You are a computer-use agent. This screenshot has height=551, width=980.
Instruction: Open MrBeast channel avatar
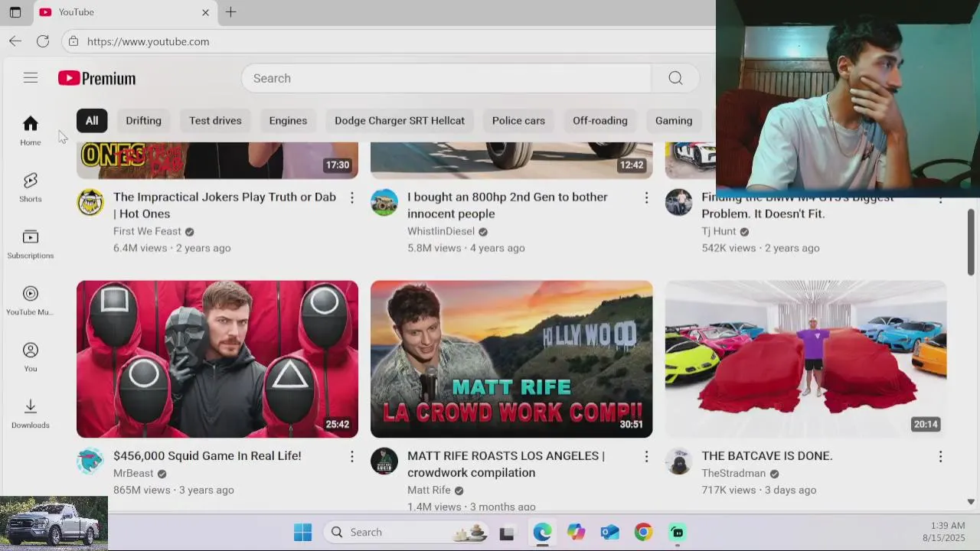coord(90,461)
